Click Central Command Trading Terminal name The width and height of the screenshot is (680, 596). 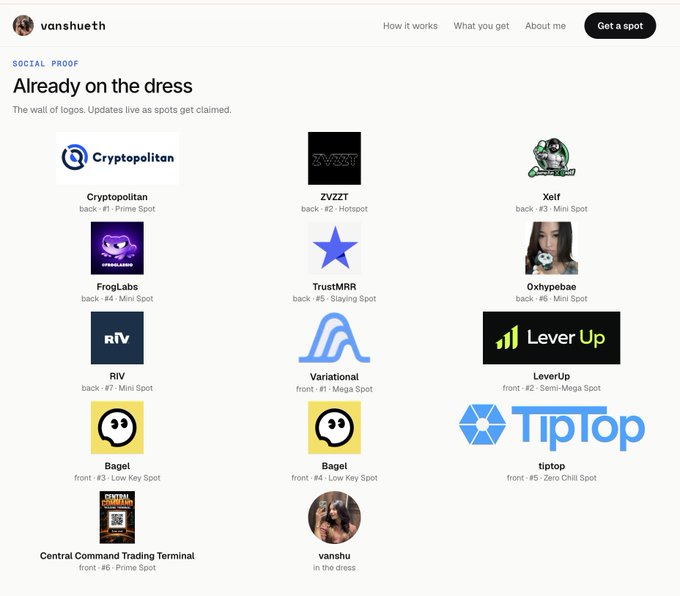[x=117, y=556]
